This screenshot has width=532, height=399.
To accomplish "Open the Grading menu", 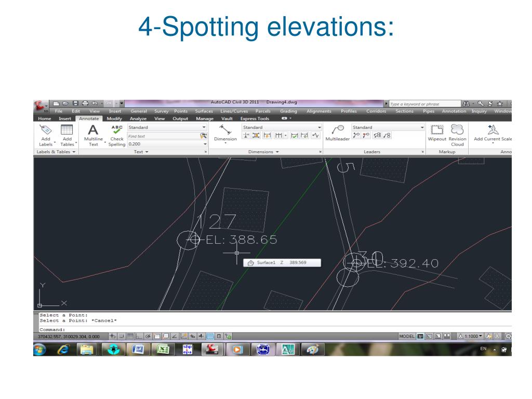I will pyautogui.click(x=288, y=111).
